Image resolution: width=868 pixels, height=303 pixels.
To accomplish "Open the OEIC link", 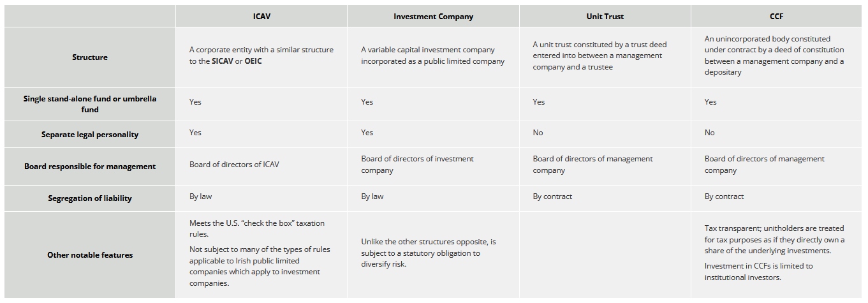I will tap(253, 61).
